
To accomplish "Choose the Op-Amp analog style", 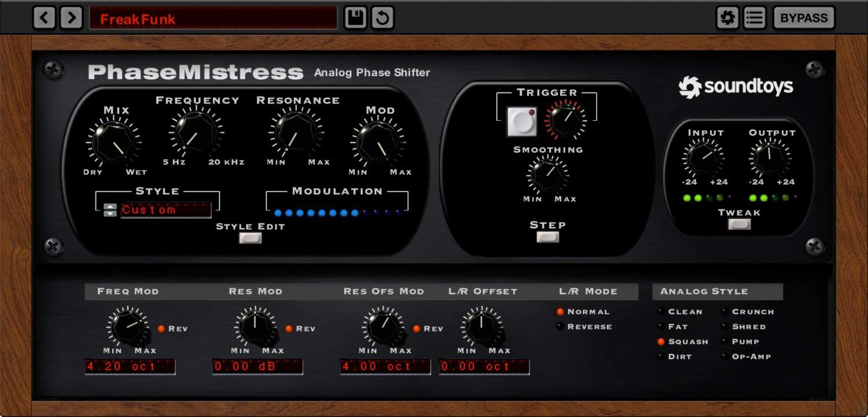I will point(724,357).
